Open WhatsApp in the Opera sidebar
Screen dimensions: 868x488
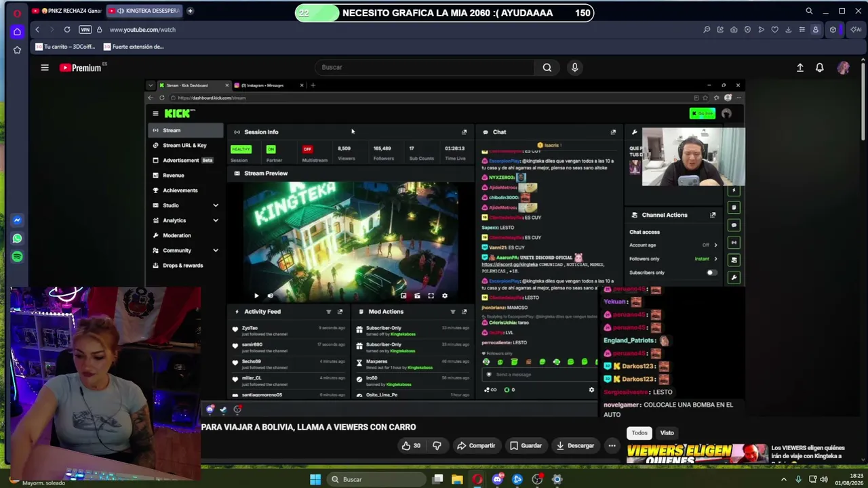click(x=17, y=239)
